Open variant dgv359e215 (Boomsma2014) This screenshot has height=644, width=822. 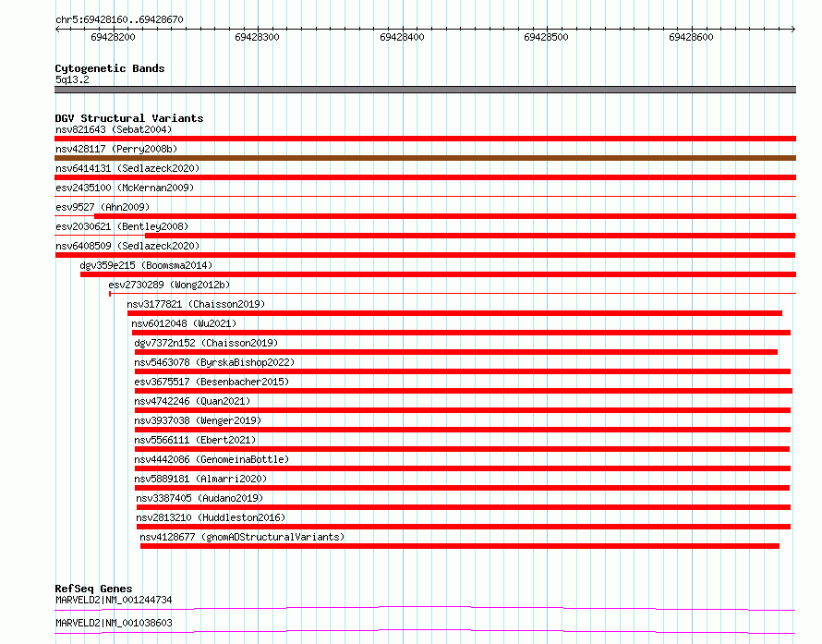[x=146, y=265]
